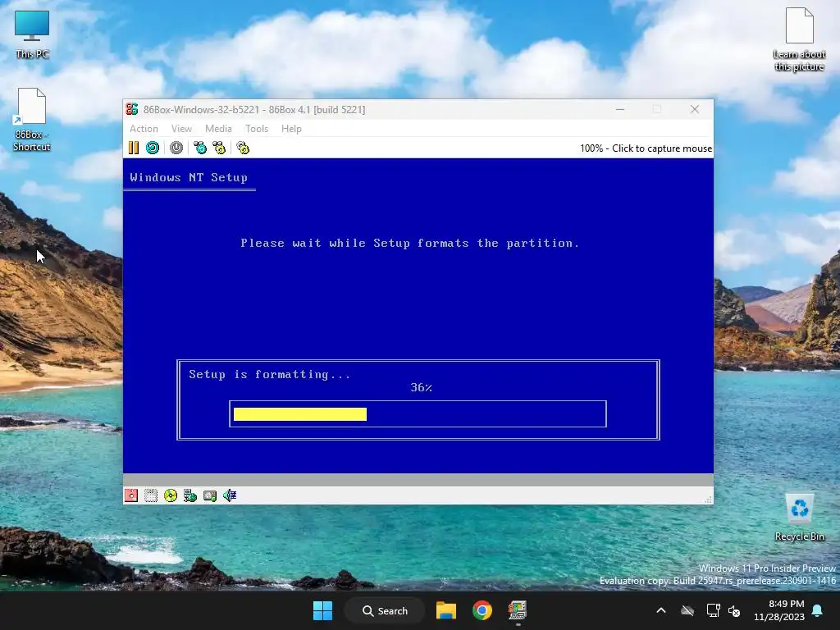This screenshot has height=630, width=840.
Task: Click the 'Setup is formatting...' text
Action: pos(269,374)
